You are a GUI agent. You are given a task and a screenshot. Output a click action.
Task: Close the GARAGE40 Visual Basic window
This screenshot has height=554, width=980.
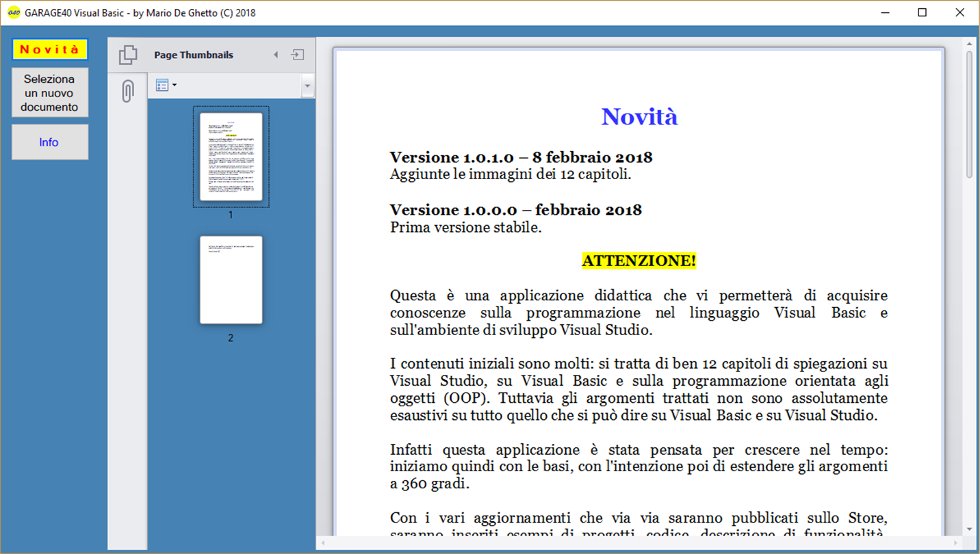959,12
